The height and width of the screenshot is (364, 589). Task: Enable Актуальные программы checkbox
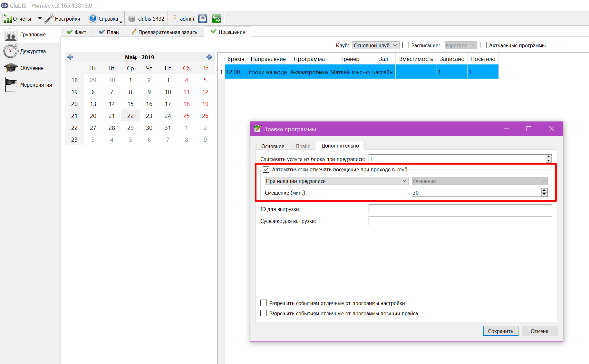click(483, 45)
